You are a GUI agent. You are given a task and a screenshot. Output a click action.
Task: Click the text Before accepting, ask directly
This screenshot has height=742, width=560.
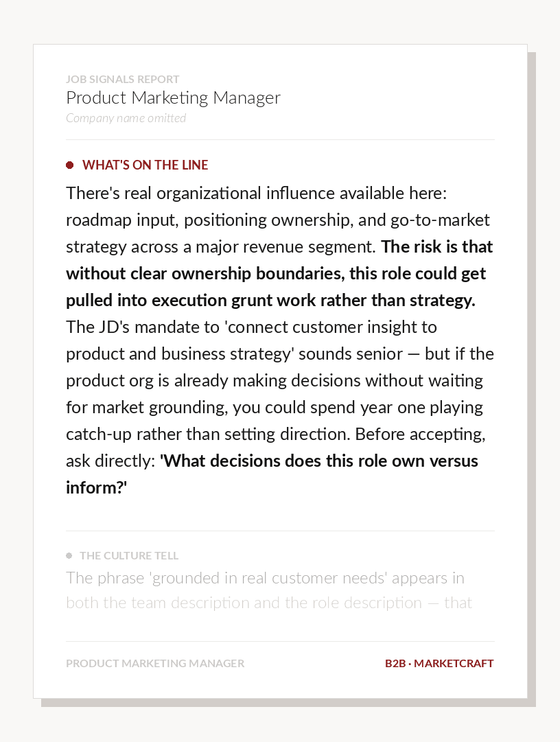(276, 448)
